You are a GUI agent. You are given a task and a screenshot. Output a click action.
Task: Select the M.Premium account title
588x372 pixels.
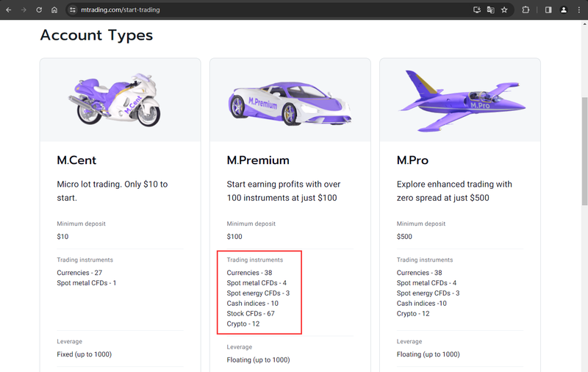coord(258,160)
